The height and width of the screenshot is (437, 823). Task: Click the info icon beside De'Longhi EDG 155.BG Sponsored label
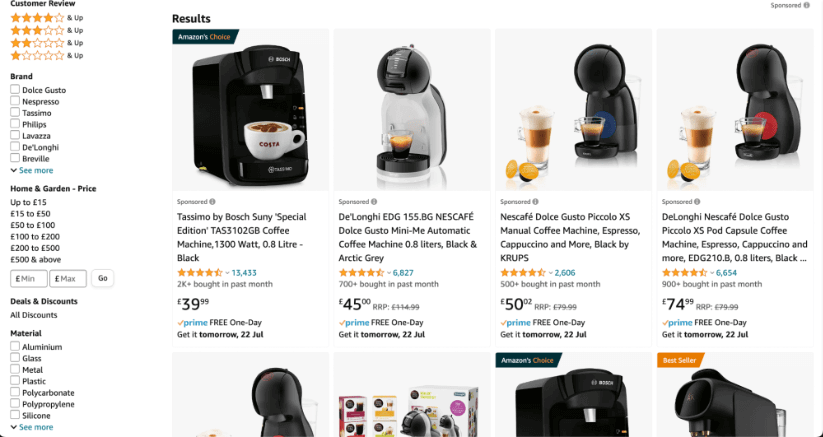tap(374, 201)
